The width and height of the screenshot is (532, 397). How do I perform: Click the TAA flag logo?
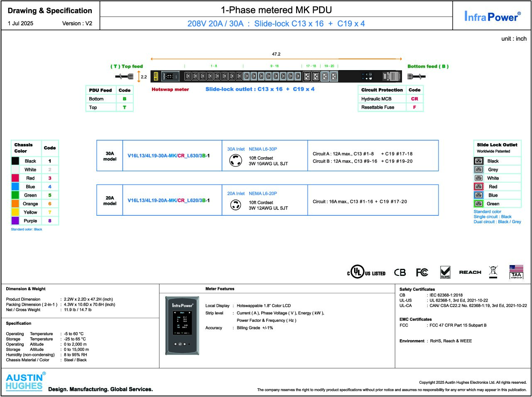coord(516,272)
